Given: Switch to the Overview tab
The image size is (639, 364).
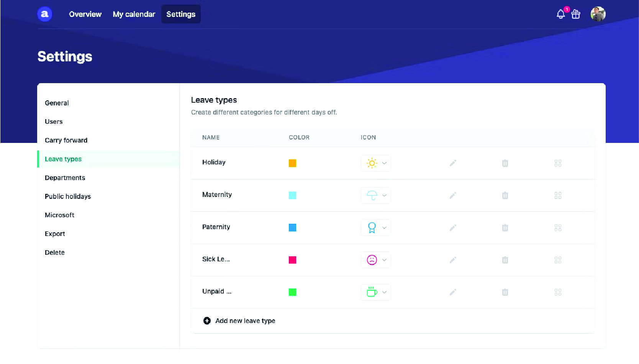Looking at the screenshot, I should coord(85,14).
